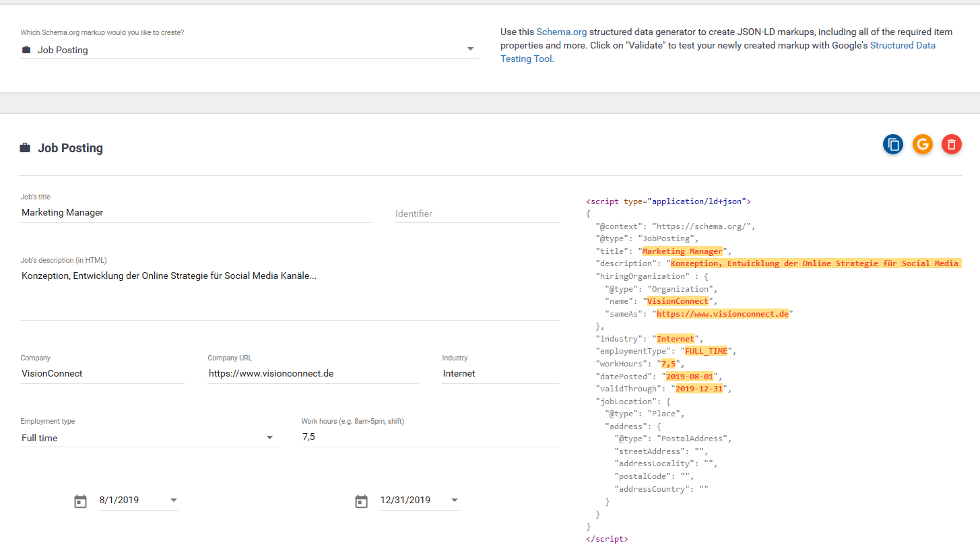The width and height of the screenshot is (980, 547).
Task: Open the Employment type dropdown
Action: point(149,438)
